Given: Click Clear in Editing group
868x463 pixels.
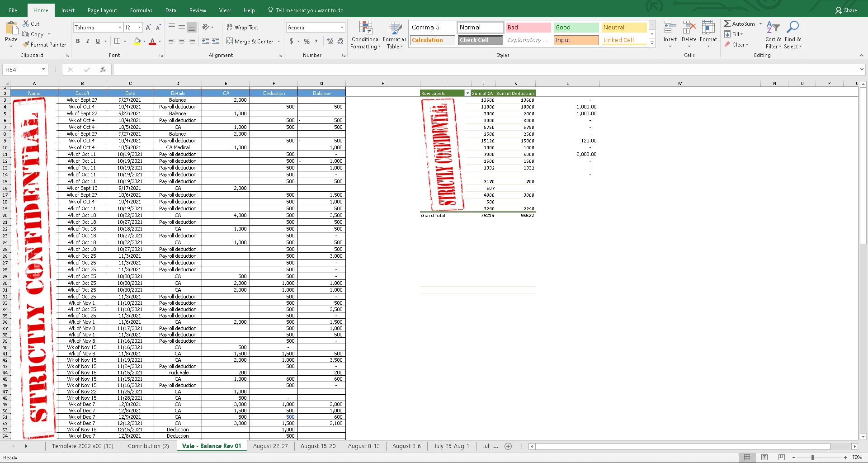Looking at the screenshot, I should (x=736, y=44).
